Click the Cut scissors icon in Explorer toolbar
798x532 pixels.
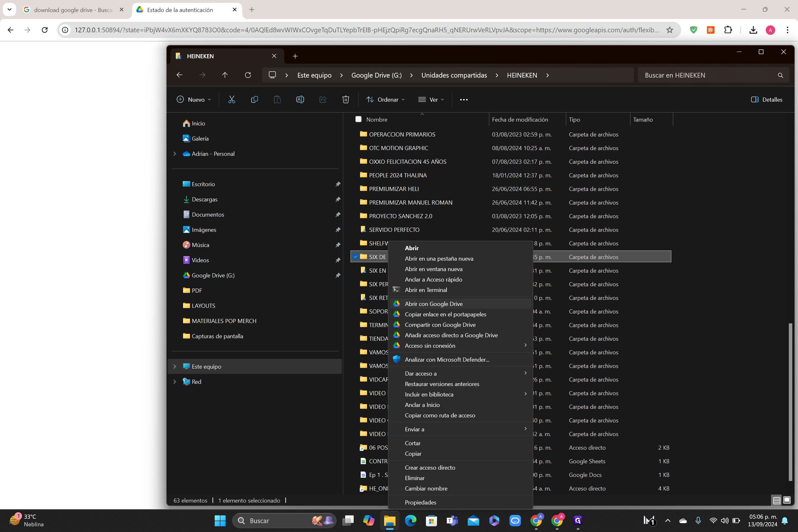(x=231, y=99)
